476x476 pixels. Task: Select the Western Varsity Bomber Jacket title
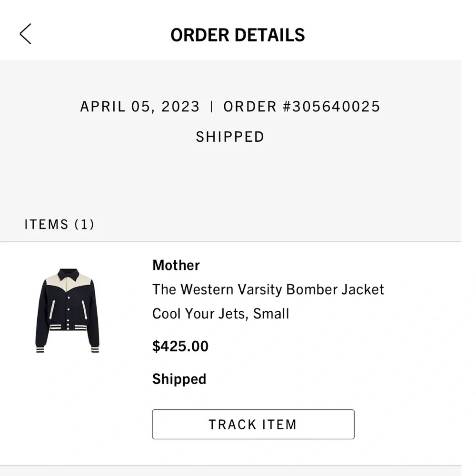pos(268,289)
